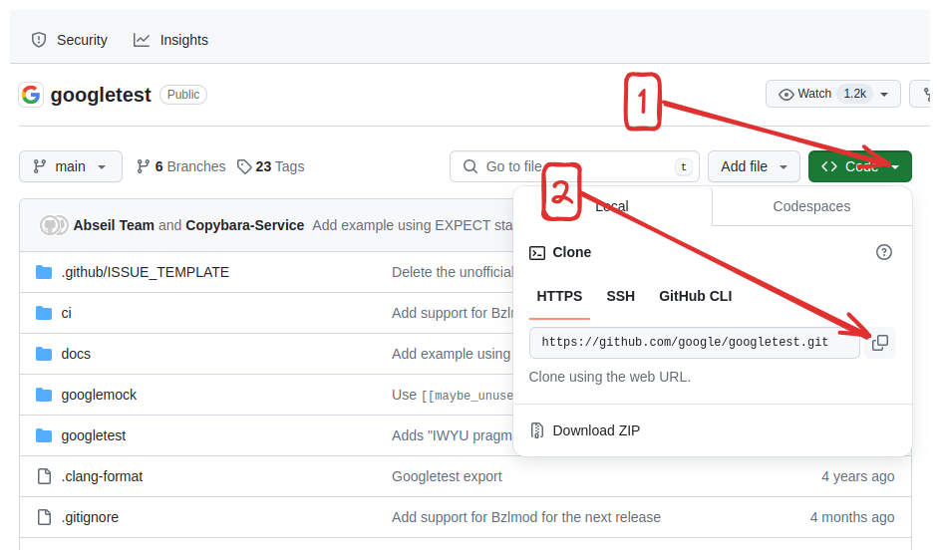Image resolution: width=940 pixels, height=560 pixels.
Task: Select the HTTPS clone tab
Action: pyautogui.click(x=559, y=296)
